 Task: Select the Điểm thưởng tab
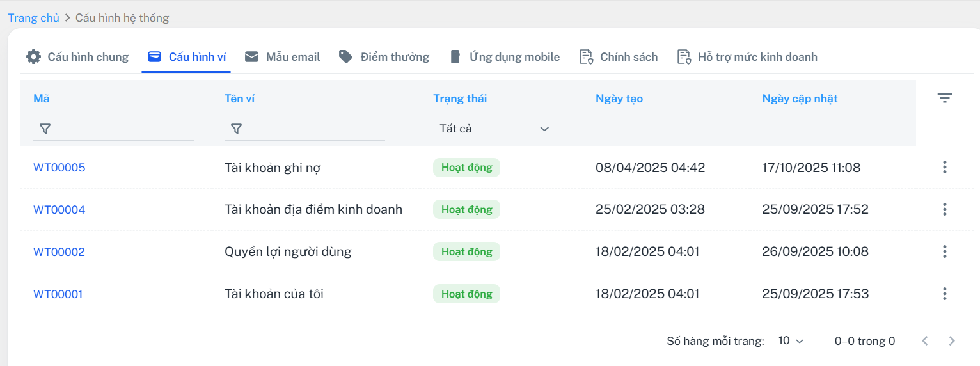[x=384, y=57]
